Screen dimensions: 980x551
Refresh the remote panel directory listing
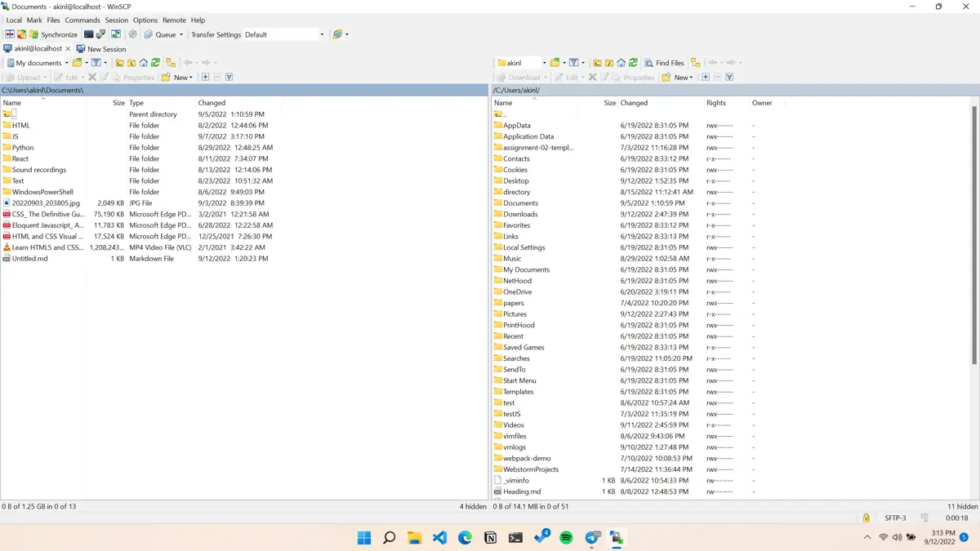pyautogui.click(x=633, y=63)
